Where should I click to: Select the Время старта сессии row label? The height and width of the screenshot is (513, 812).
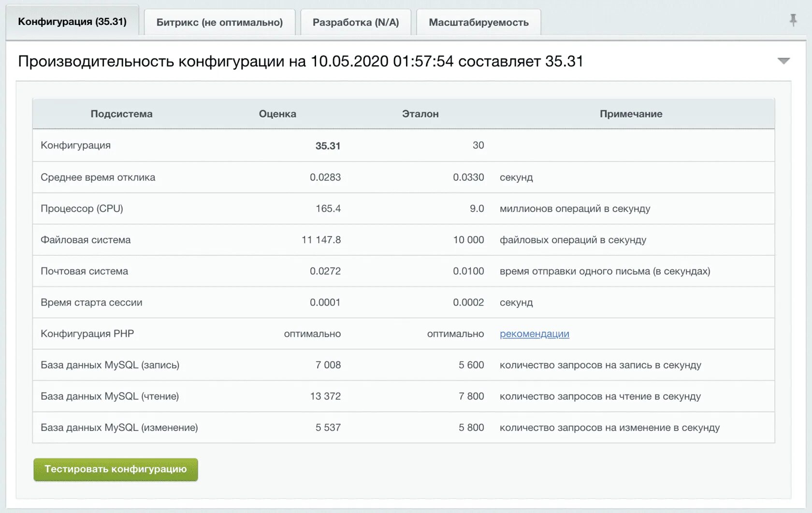91,302
